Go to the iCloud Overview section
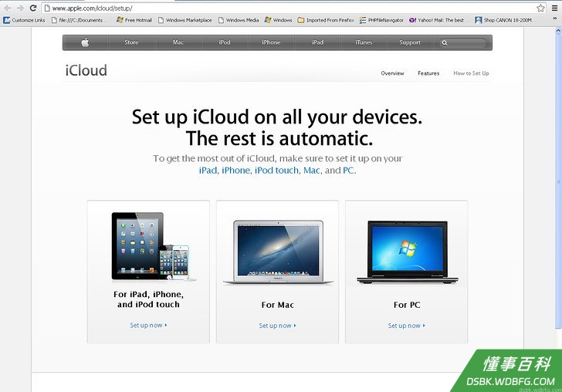562x392 pixels. click(392, 73)
